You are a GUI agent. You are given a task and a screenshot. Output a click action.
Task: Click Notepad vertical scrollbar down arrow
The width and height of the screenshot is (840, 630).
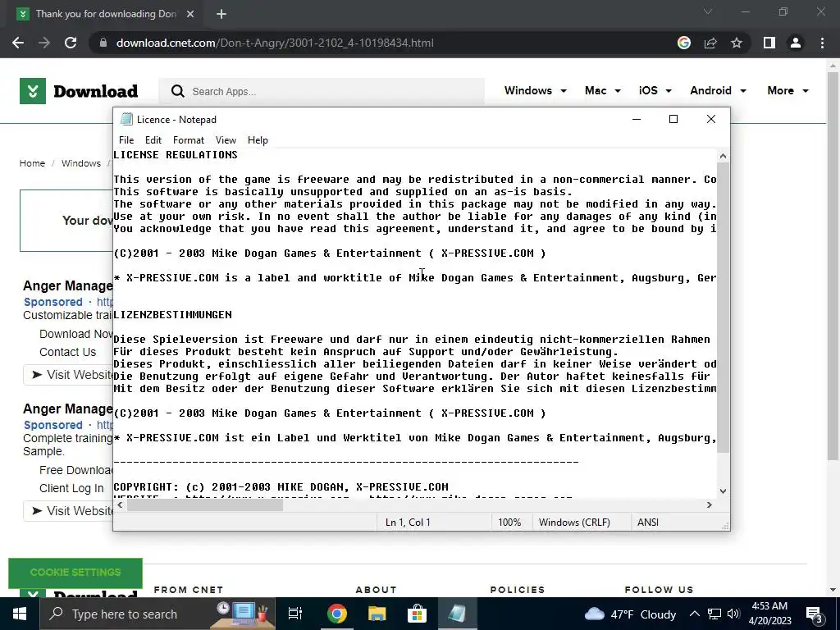(724, 491)
